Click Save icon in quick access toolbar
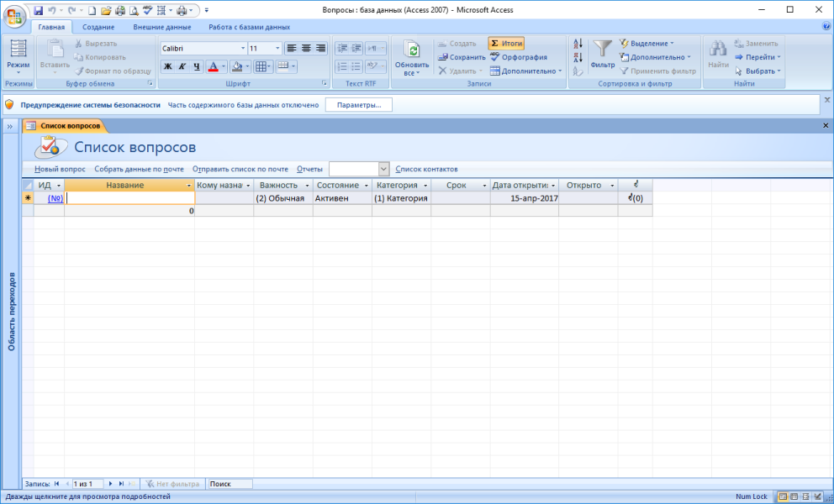The width and height of the screenshot is (834, 504). [x=39, y=10]
